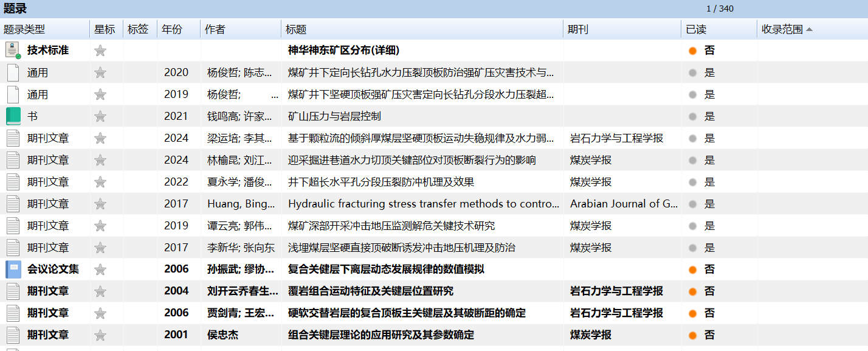Toggle orange unread dot for 贾剑青 2006 article
Screen dimensions: 868x351
692,313
